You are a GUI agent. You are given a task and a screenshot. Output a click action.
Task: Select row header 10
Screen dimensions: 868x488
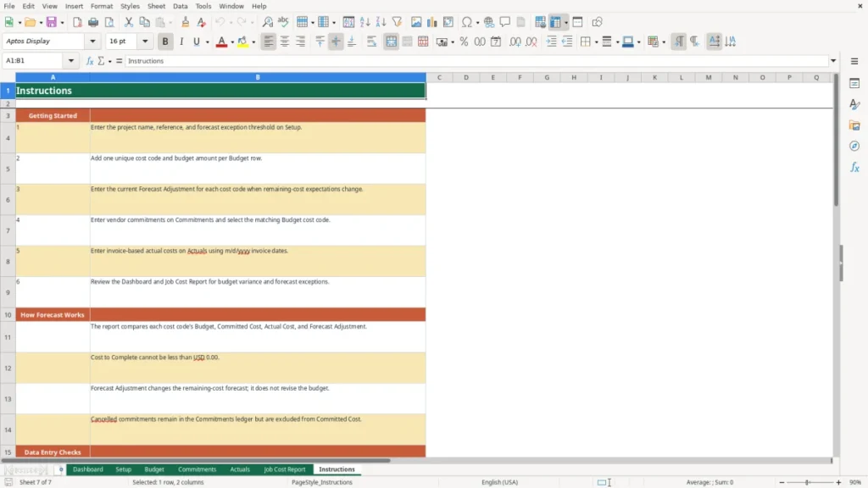click(x=8, y=315)
